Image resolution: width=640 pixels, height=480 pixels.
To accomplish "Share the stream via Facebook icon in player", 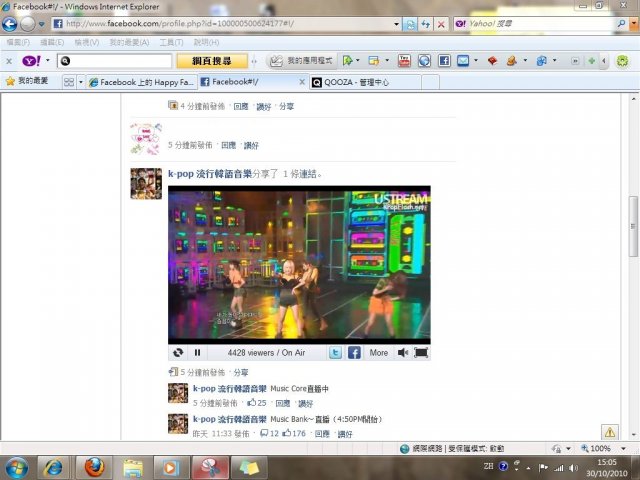I will coord(354,353).
